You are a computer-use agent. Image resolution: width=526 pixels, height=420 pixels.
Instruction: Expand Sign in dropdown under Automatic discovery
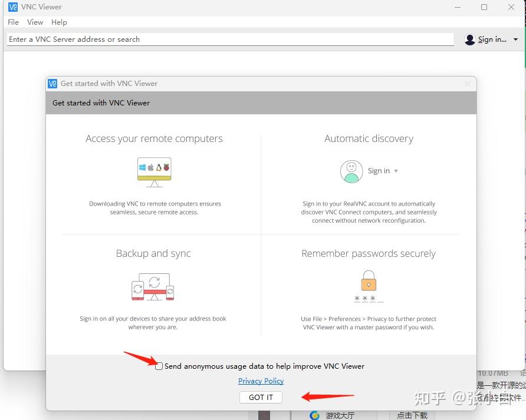coord(396,171)
